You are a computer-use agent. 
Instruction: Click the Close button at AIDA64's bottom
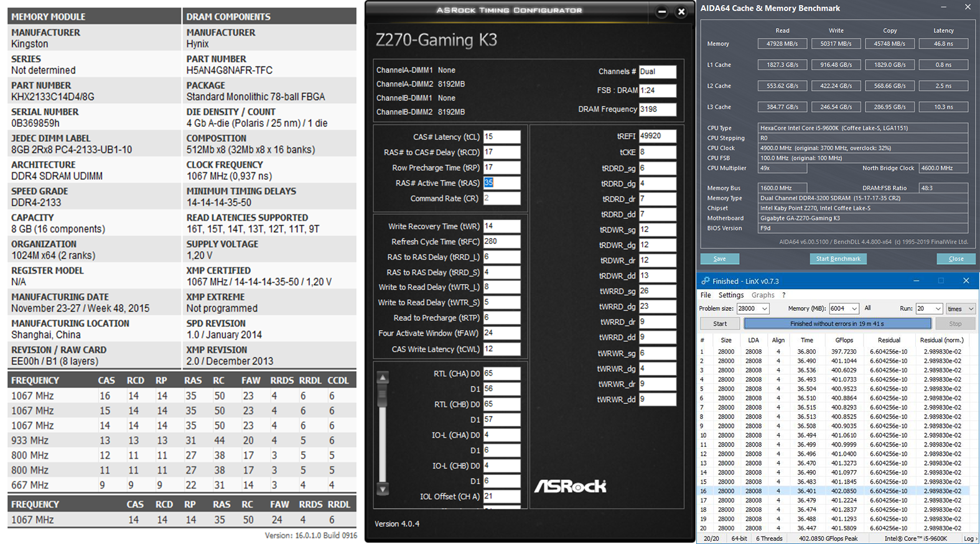coord(956,259)
